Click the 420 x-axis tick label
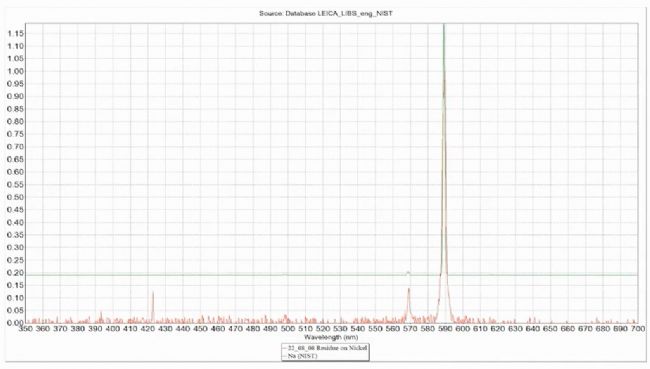The height and width of the screenshot is (369, 650). click(148, 329)
